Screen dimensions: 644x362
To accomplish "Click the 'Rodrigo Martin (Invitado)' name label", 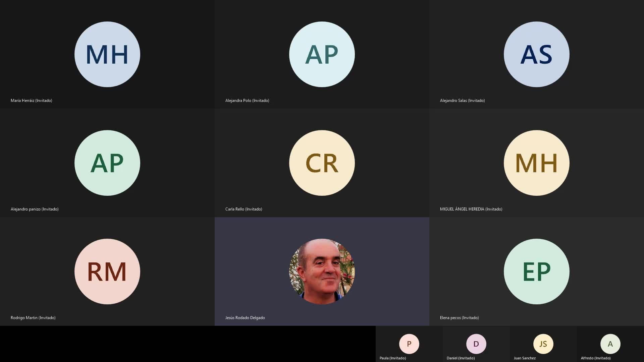I will coord(33,318).
